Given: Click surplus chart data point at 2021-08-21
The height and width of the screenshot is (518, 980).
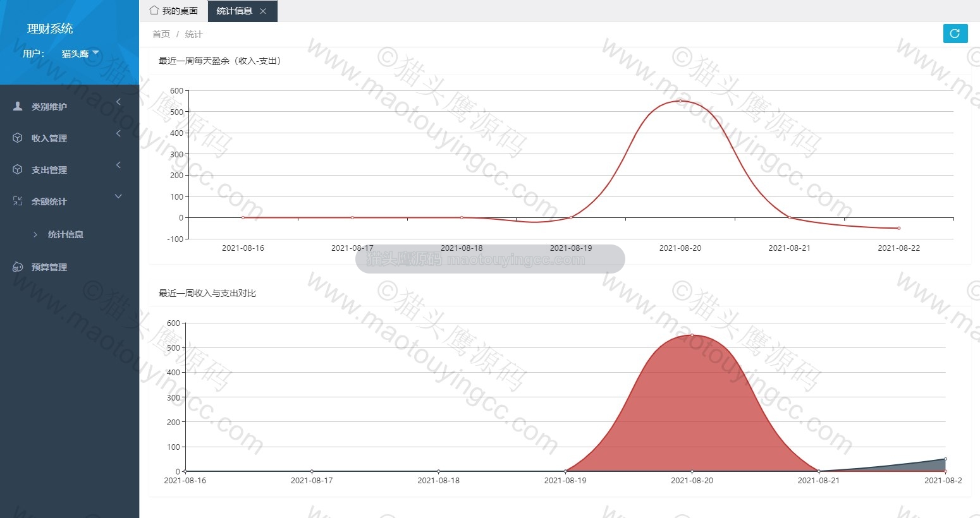Looking at the screenshot, I should click(x=789, y=217).
